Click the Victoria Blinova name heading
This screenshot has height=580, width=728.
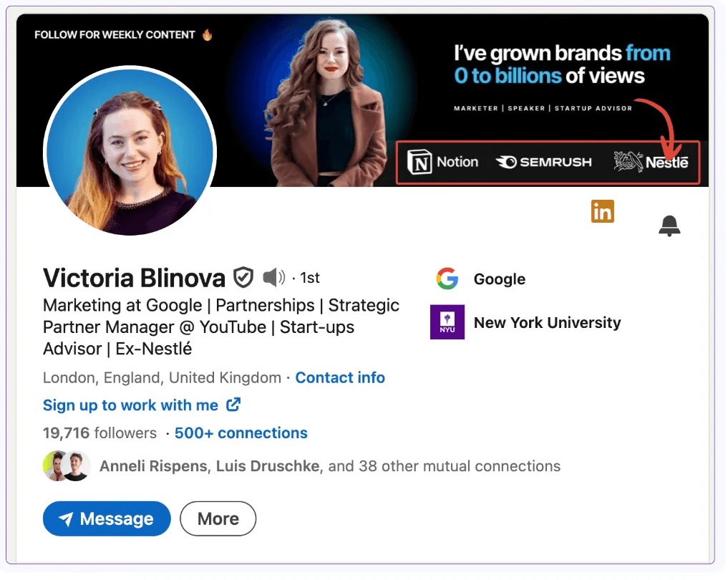(x=134, y=278)
